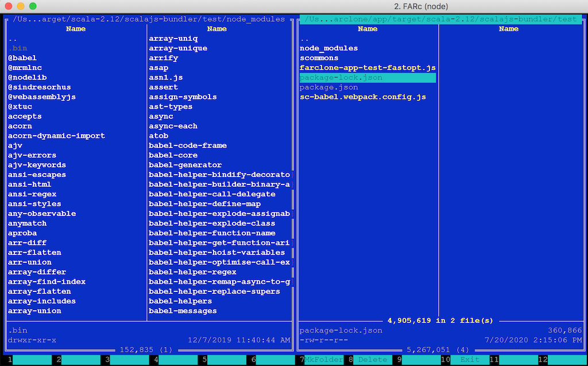Select the arr-flatten folder

[x=34, y=253]
